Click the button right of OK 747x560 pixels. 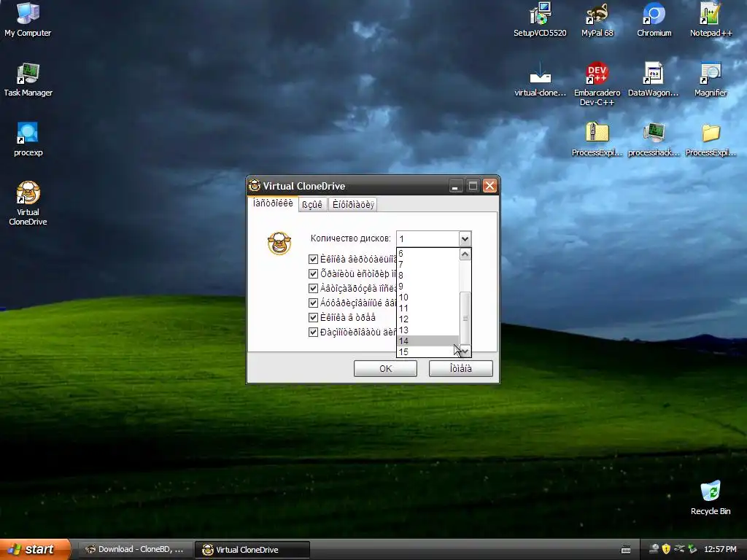(461, 368)
